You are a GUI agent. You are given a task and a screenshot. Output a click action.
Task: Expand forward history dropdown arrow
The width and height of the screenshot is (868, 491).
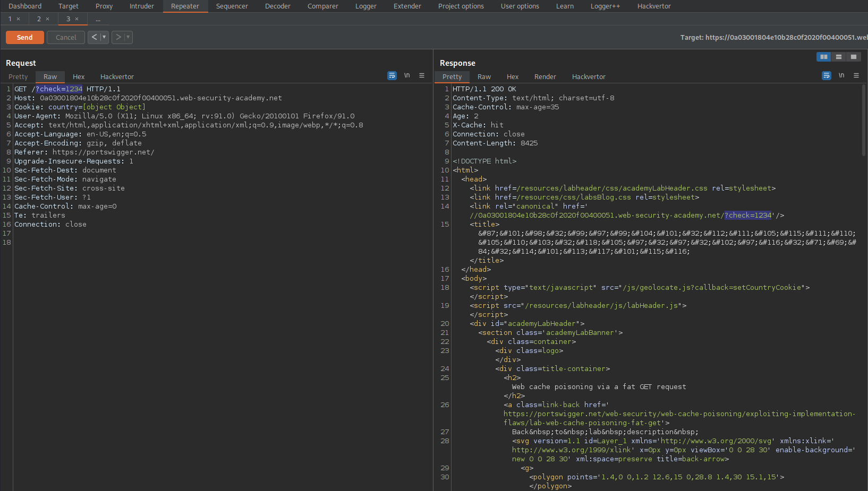tap(129, 37)
